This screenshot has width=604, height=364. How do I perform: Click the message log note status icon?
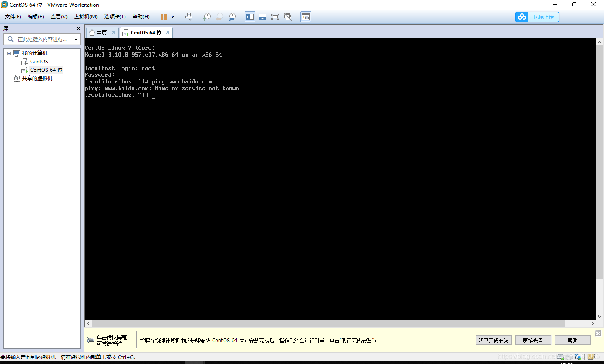(591, 357)
